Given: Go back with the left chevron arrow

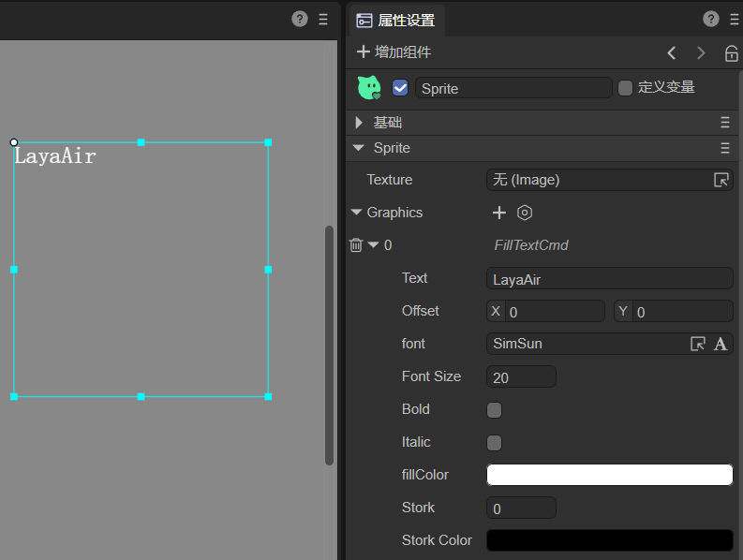Looking at the screenshot, I should point(672,52).
